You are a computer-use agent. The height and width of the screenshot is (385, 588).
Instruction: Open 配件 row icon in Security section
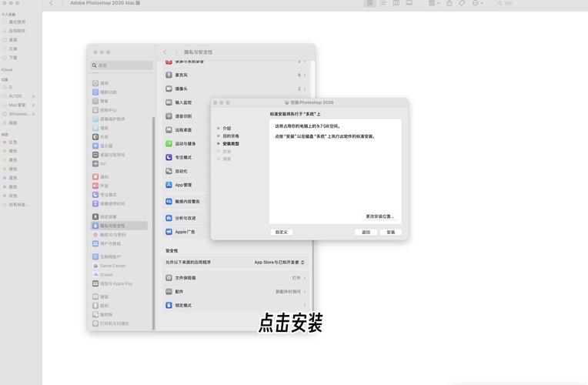(169, 292)
